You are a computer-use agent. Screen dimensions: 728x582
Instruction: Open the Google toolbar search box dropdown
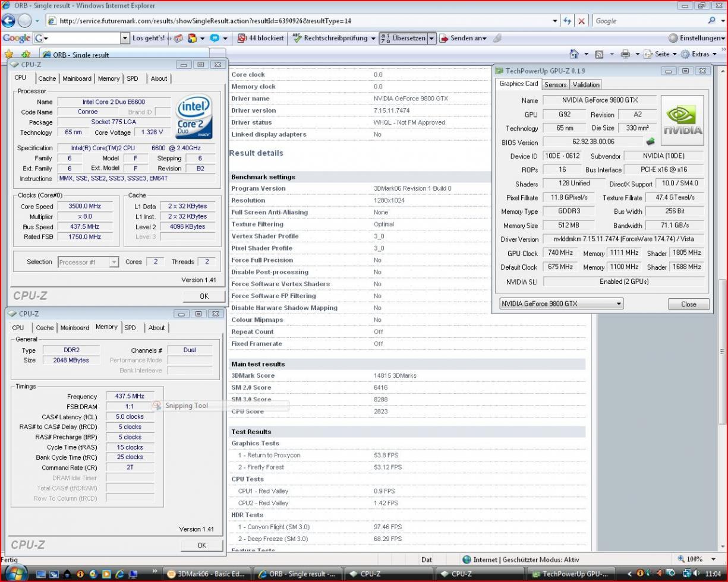[125, 38]
